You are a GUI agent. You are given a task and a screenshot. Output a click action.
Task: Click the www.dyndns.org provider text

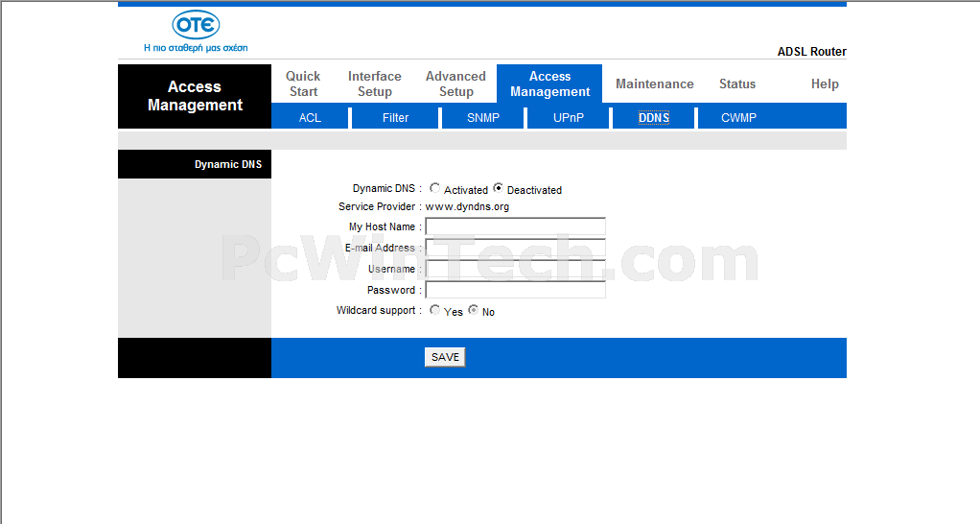tap(467, 207)
